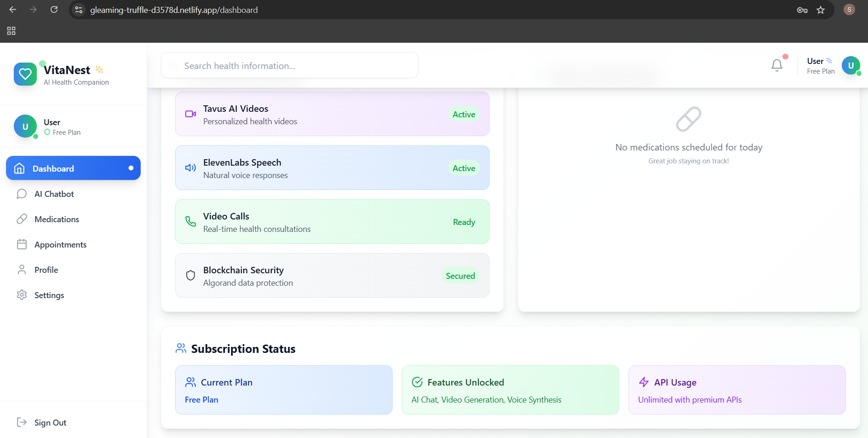The height and width of the screenshot is (438, 868).
Task: Click 'Unlimited with premium APIs' text
Action: pyautogui.click(x=690, y=400)
